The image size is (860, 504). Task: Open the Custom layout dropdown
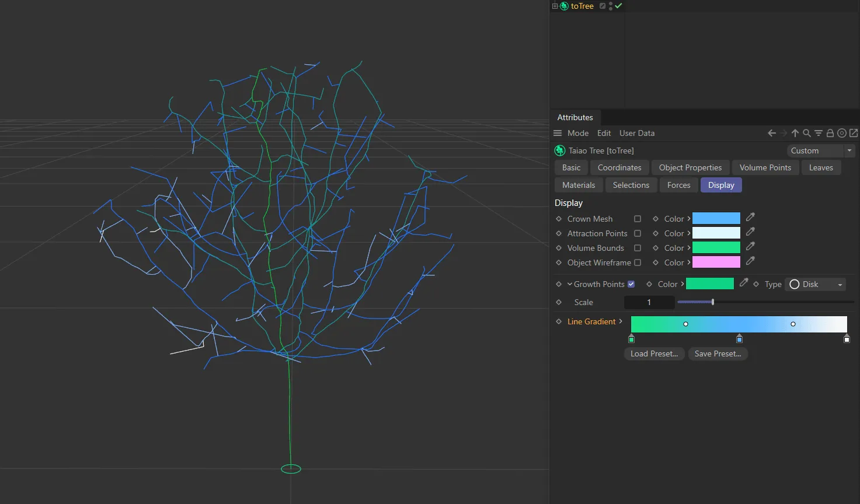[820, 150]
